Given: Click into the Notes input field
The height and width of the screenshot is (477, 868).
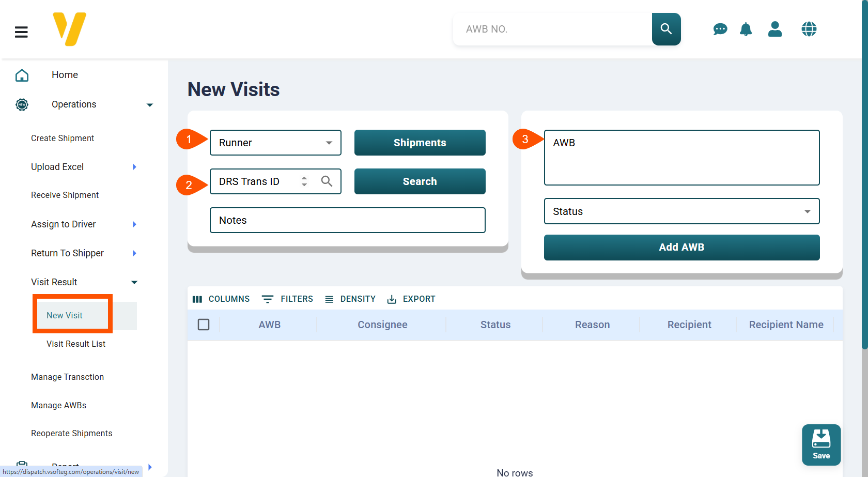Looking at the screenshot, I should click(347, 220).
